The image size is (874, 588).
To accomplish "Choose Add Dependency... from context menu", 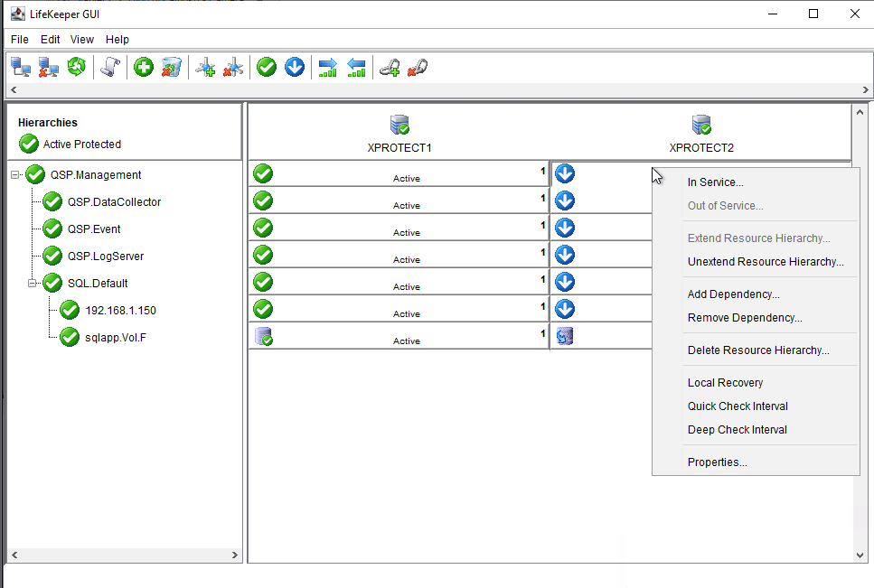I will (756, 294).
